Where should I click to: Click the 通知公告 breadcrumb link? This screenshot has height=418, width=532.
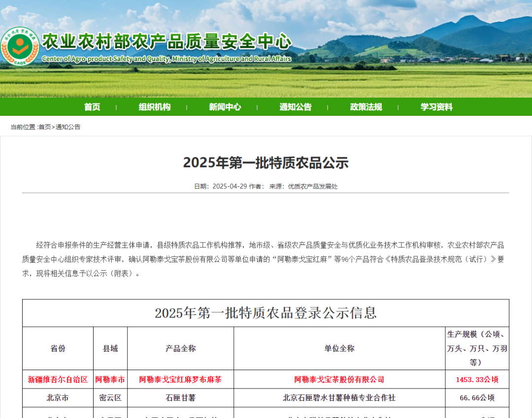(x=68, y=127)
